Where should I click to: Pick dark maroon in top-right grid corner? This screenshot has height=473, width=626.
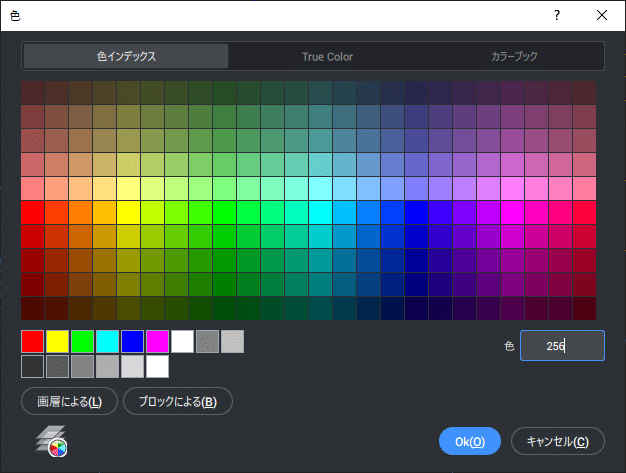tap(584, 93)
